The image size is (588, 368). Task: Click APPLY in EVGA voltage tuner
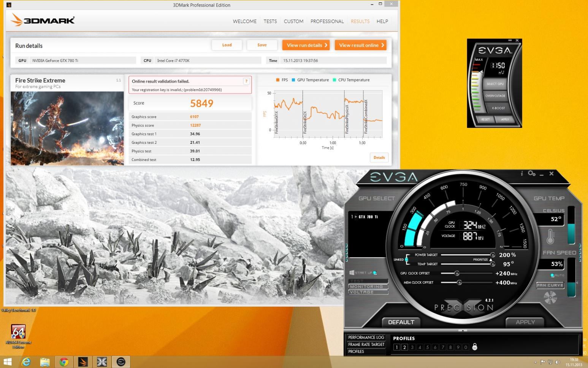coord(505,119)
